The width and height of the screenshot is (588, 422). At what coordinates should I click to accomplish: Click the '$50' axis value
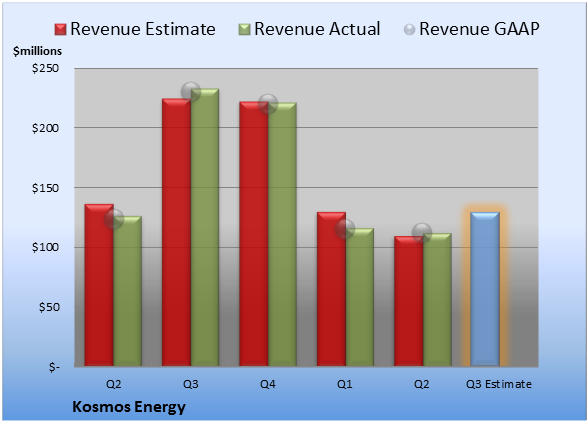click(x=49, y=307)
